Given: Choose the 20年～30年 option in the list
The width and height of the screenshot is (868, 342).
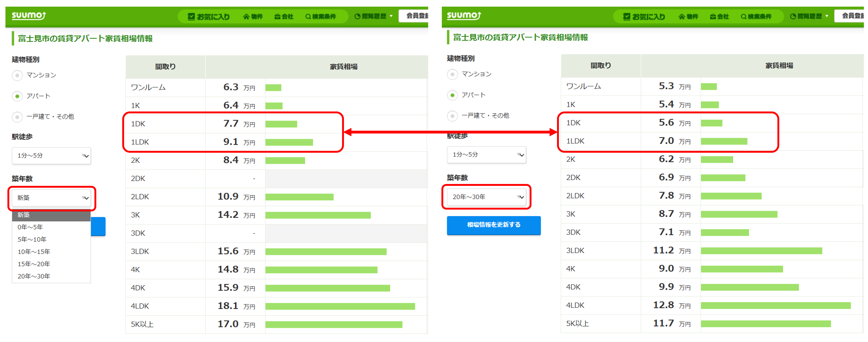Looking at the screenshot, I should (51, 277).
